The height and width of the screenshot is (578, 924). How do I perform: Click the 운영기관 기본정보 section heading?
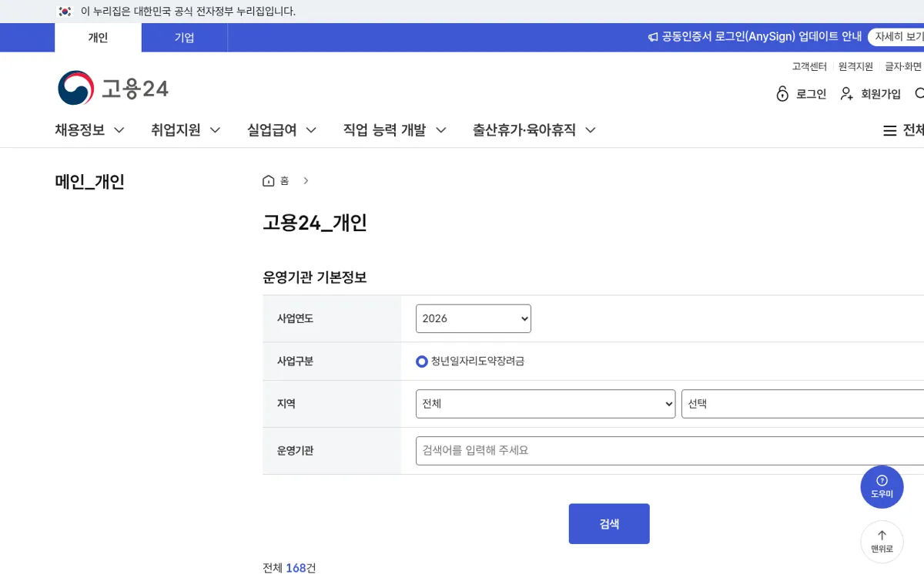[315, 277]
